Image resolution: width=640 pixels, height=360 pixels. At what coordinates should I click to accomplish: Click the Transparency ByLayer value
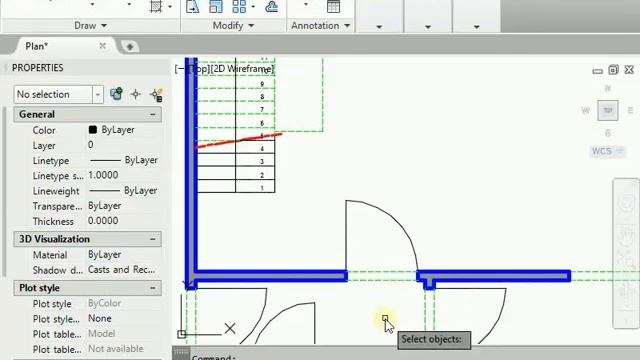click(x=104, y=206)
